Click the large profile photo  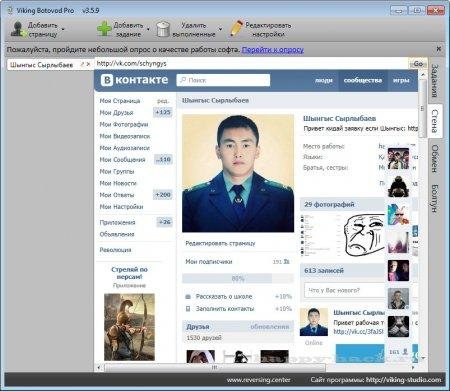238,173
